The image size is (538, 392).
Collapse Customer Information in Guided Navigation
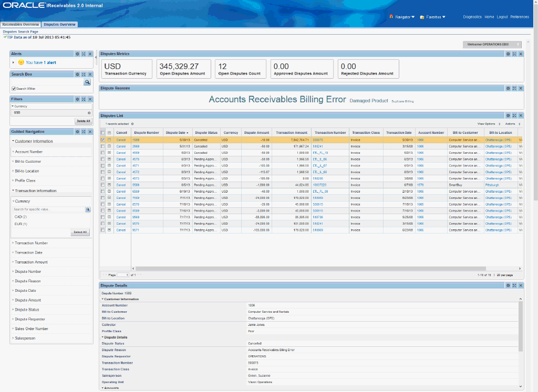[x=13, y=141]
